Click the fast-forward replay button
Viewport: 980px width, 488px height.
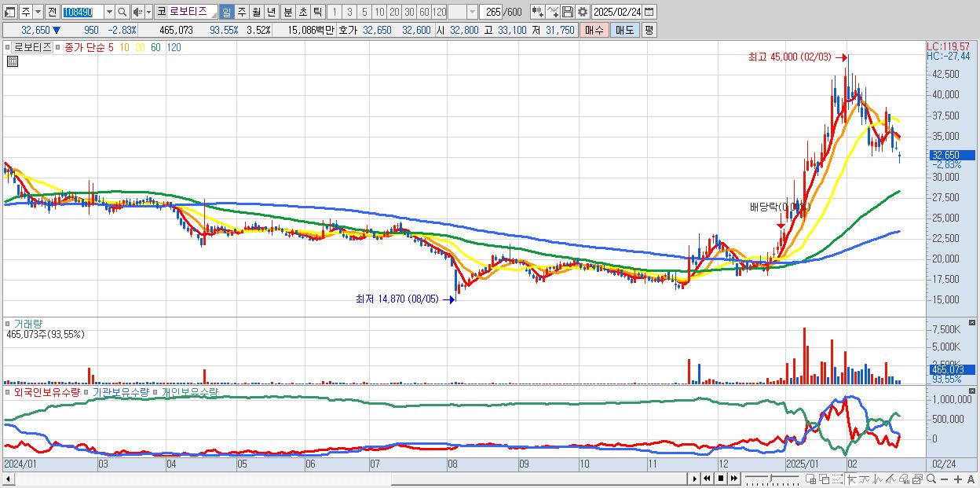[x=733, y=479]
